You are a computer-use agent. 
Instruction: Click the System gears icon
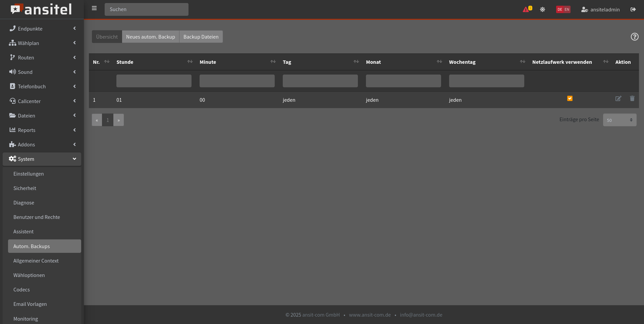(x=12, y=159)
